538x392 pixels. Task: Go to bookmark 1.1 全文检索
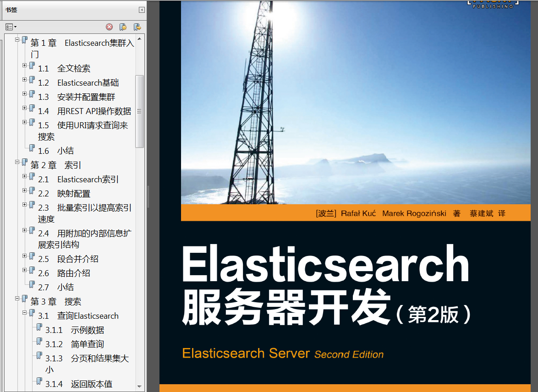pos(64,68)
